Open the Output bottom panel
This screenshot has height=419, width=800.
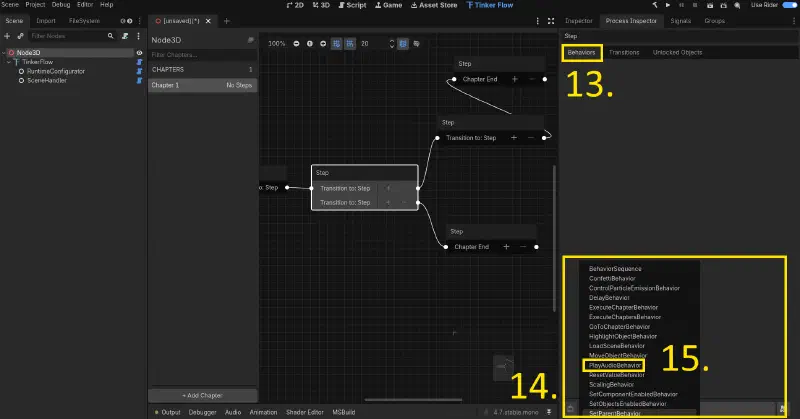pyautogui.click(x=167, y=412)
